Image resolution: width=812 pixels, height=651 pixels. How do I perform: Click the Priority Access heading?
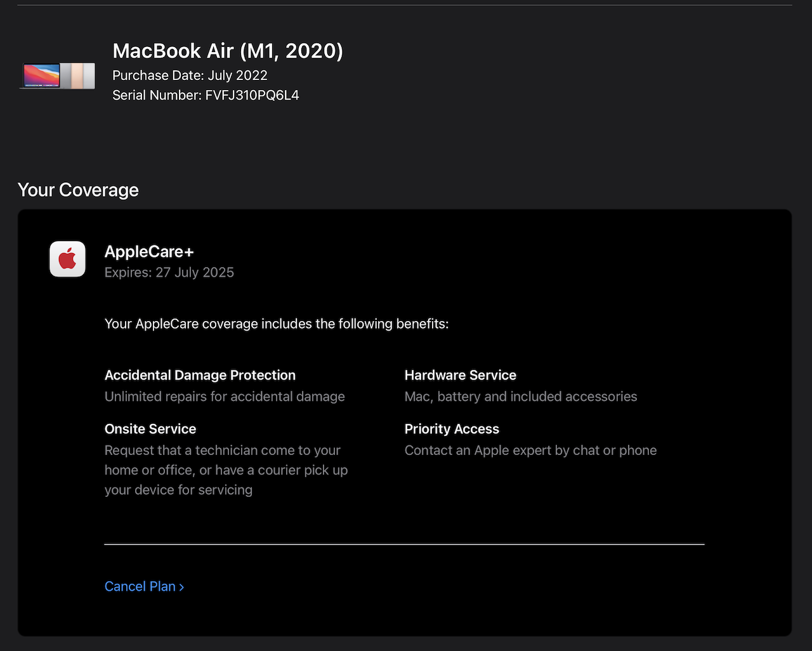tap(452, 429)
